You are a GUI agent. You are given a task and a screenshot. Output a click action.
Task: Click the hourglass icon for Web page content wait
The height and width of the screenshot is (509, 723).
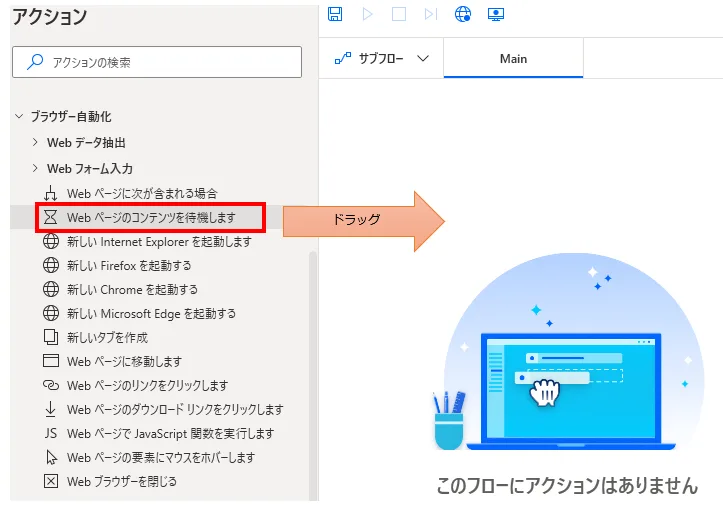[50, 217]
